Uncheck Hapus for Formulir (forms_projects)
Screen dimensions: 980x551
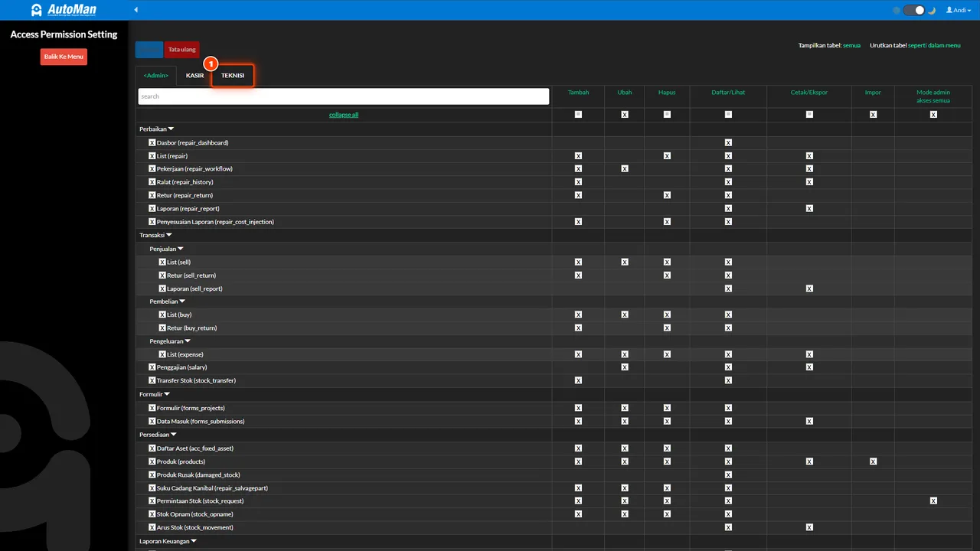[x=667, y=408]
